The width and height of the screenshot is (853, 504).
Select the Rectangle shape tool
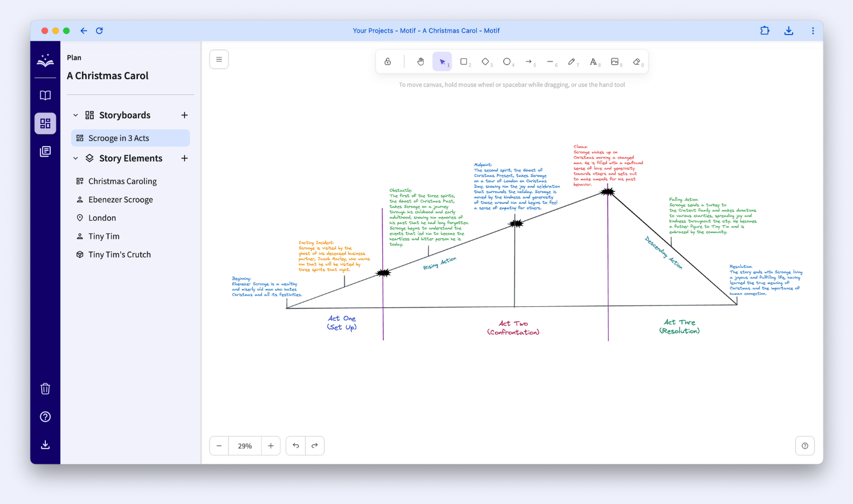pyautogui.click(x=464, y=61)
